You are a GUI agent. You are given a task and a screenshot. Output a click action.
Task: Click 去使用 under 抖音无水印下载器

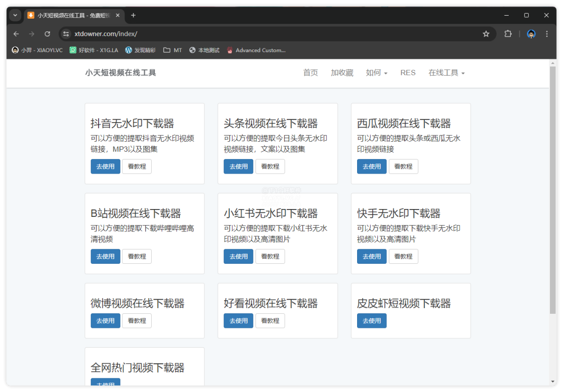pos(105,166)
